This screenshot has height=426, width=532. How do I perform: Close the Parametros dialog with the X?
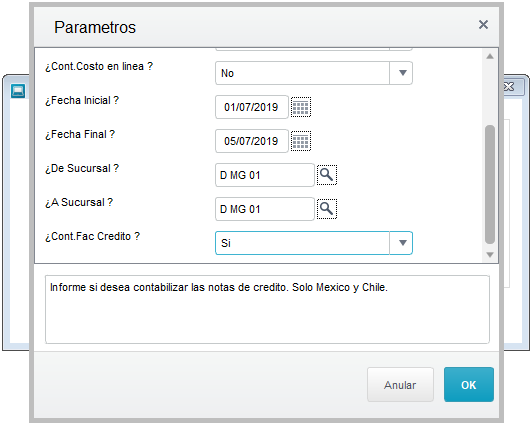pos(483,24)
